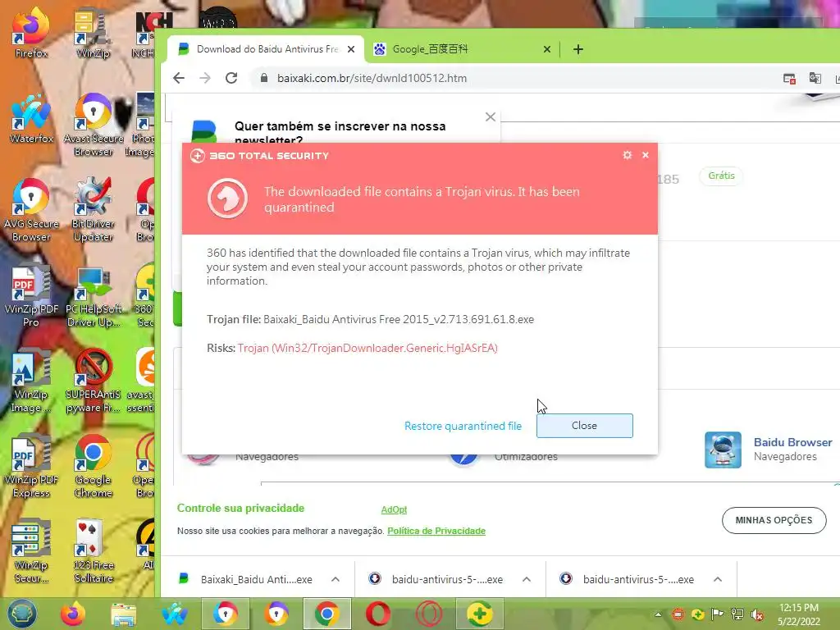
Task: Open the Baixaki_Baidu Anti....exe download item
Action: click(246, 579)
